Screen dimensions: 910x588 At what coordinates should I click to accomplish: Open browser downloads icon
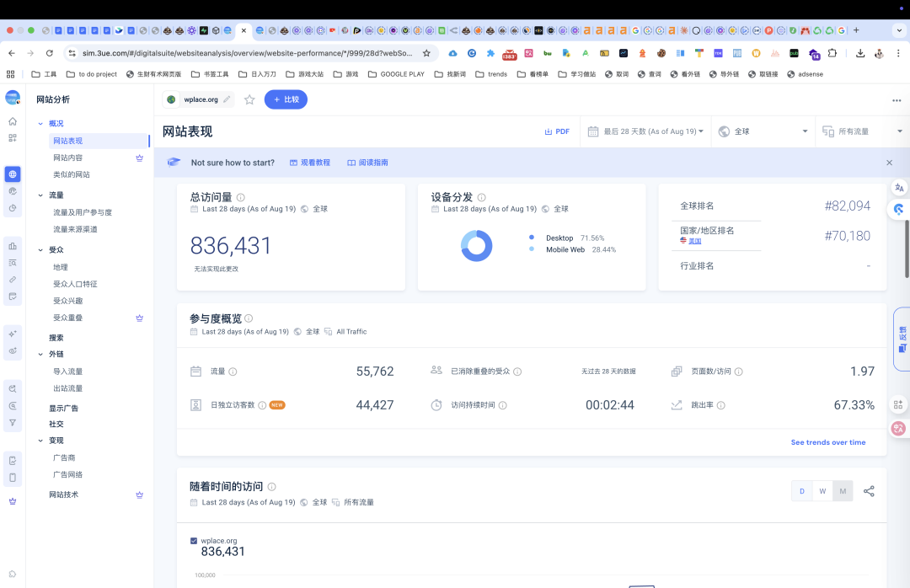point(860,53)
